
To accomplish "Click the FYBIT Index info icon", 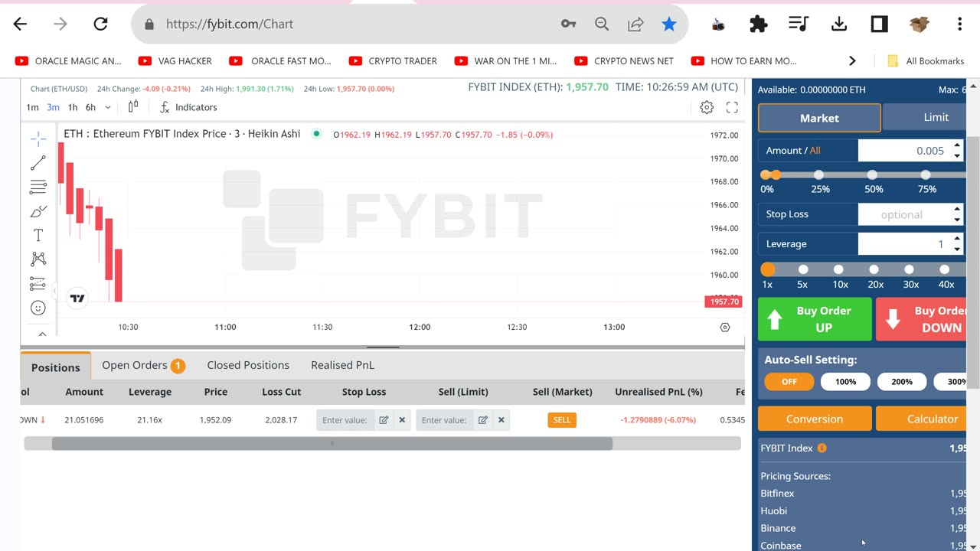I will pos(822,448).
